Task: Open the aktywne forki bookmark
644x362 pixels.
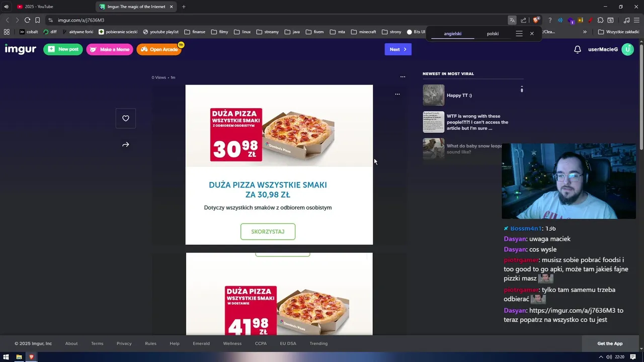Action: coord(77,32)
